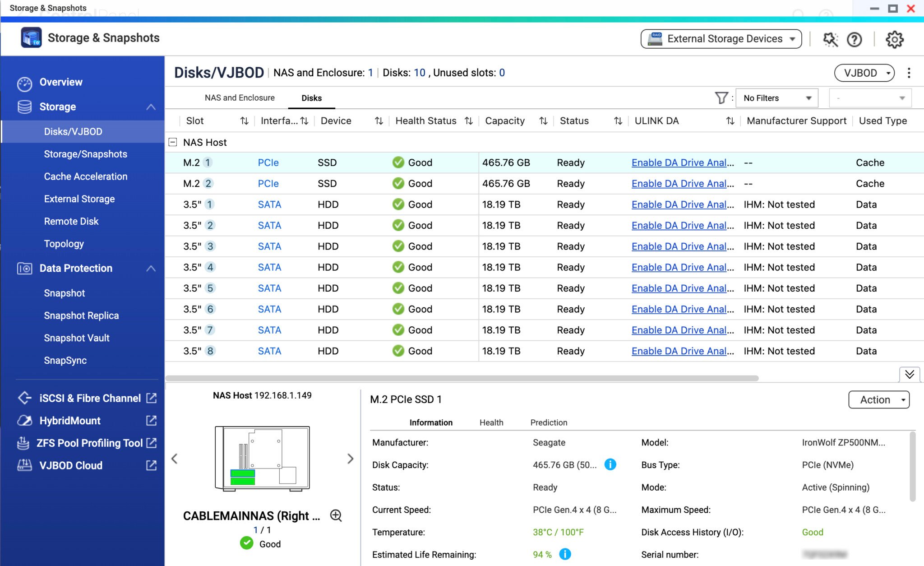The width and height of the screenshot is (924, 566).
Task: Click the Action button for M.2 PCIe SSD 1
Action: [879, 399]
